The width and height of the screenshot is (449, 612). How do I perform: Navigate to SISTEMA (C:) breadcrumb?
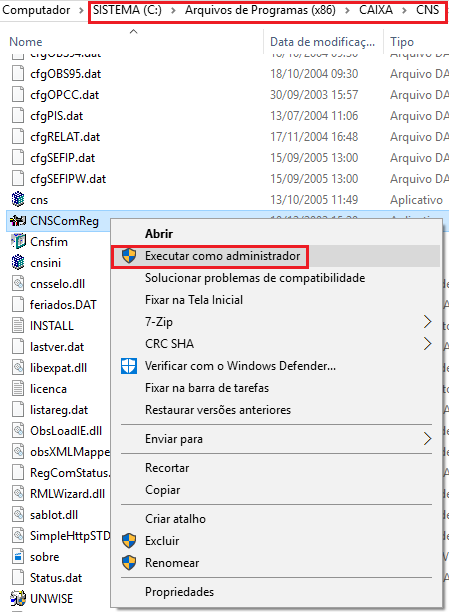click(x=127, y=10)
